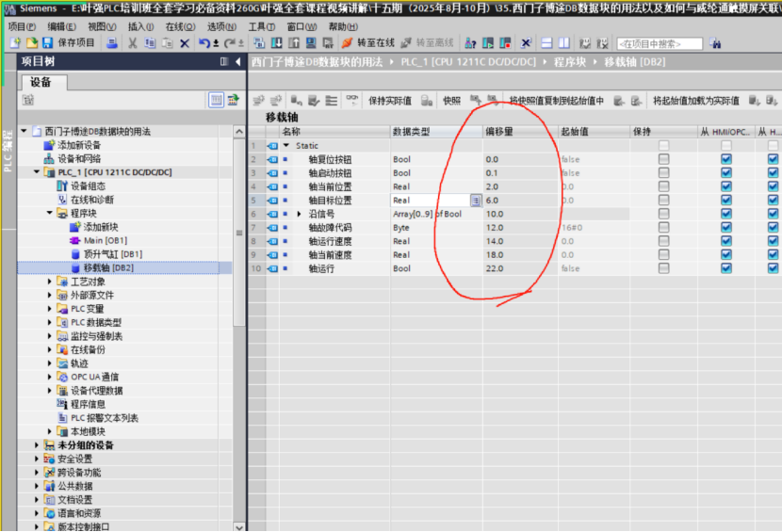
Task: Expand the 未分组的设备 node
Action: coord(37,444)
